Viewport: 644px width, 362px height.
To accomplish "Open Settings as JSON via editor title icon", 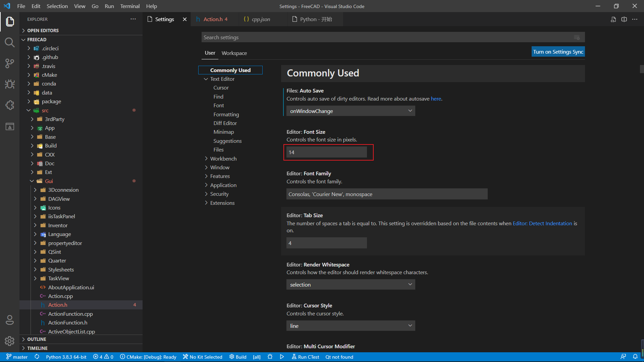I will click(613, 19).
